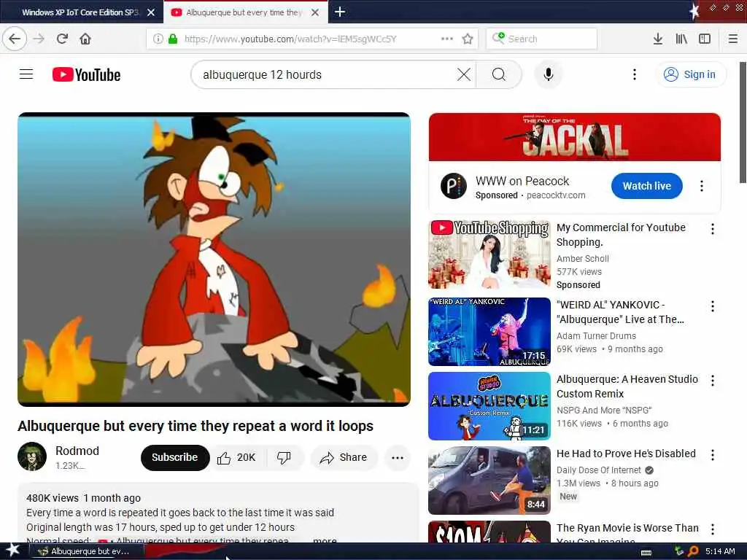Open peacocktv.com sponsored link
The height and width of the screenshot is (560, 747).
[556, 195]
